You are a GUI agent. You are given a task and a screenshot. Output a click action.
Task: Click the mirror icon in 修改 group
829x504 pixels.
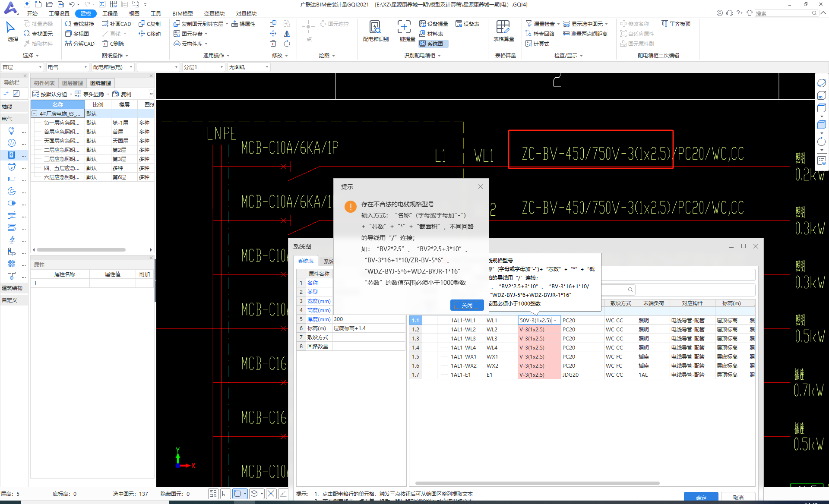(x=287, y=34)
